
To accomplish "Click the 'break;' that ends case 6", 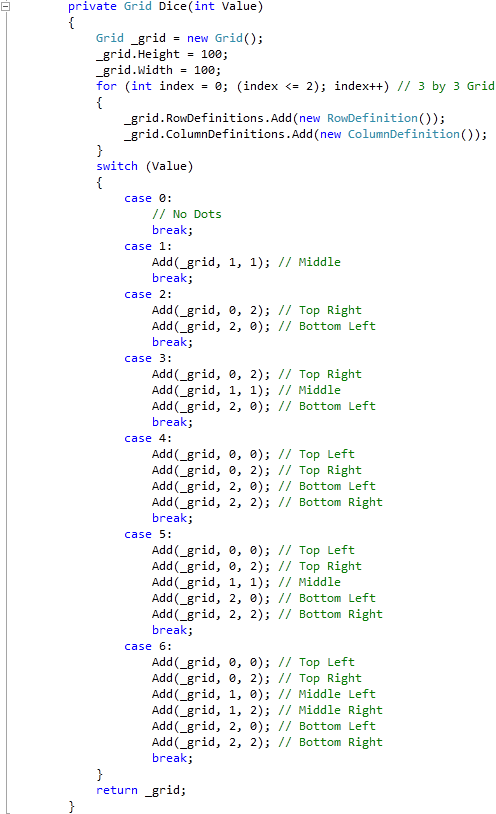I will tap(172, 758).
